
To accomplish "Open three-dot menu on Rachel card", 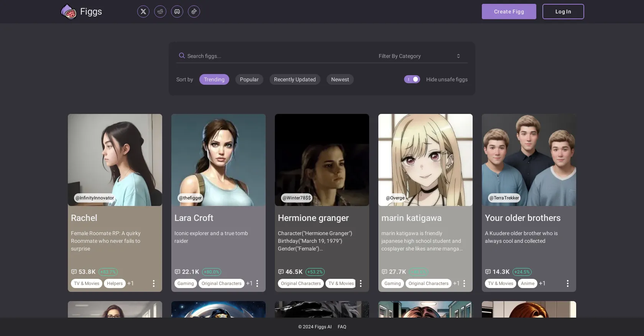I will 154,283.
